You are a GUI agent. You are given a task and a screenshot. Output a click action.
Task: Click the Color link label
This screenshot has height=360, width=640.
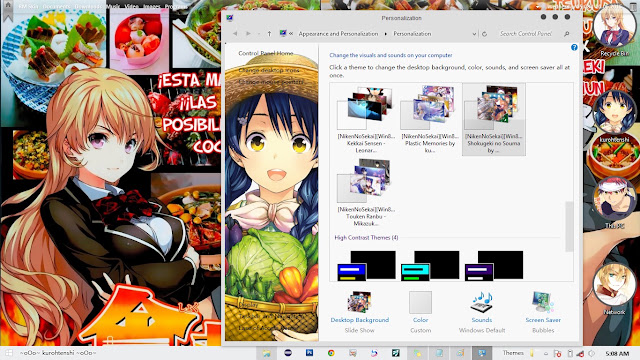point(420,320)
